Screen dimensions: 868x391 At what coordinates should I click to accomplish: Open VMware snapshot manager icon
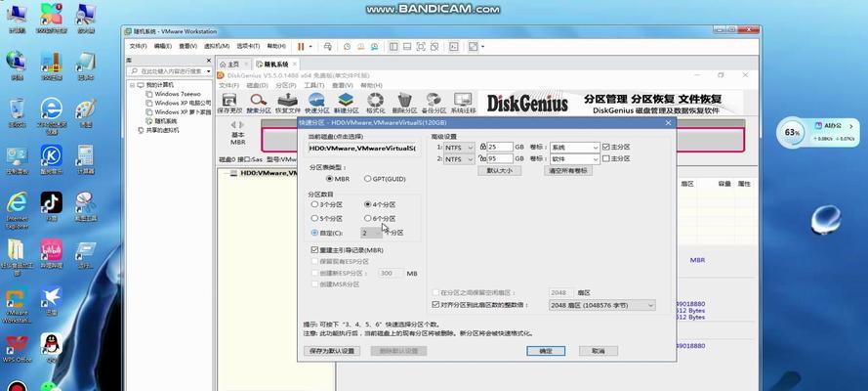375,47
